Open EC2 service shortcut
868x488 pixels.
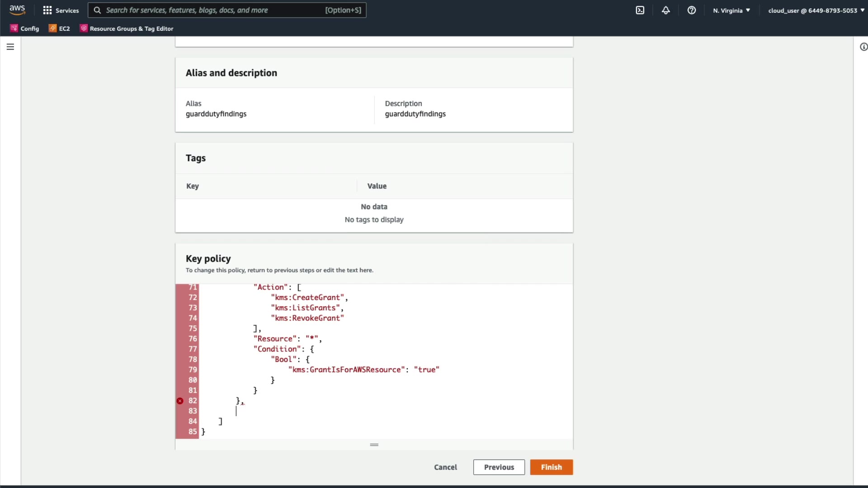point(60,28)
